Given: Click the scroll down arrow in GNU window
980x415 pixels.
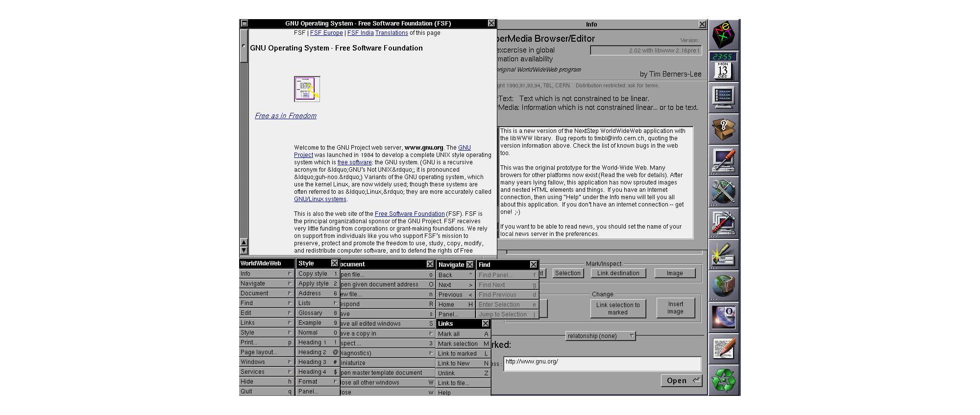Looking at the screenshot, I should 244,250.
